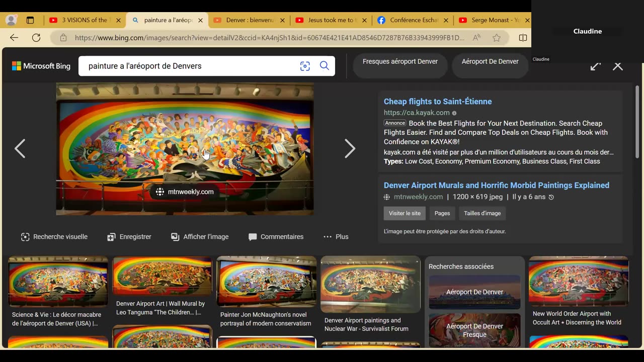The image size is (644, 362).
Task: Close the Bing image detail view
Action: pyautogui.click(x=618, y=66)
